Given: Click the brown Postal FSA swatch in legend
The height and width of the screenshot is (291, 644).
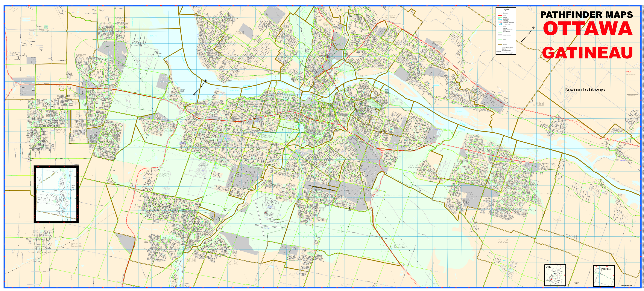Looking at the screenshot, I should coord(500,44).
